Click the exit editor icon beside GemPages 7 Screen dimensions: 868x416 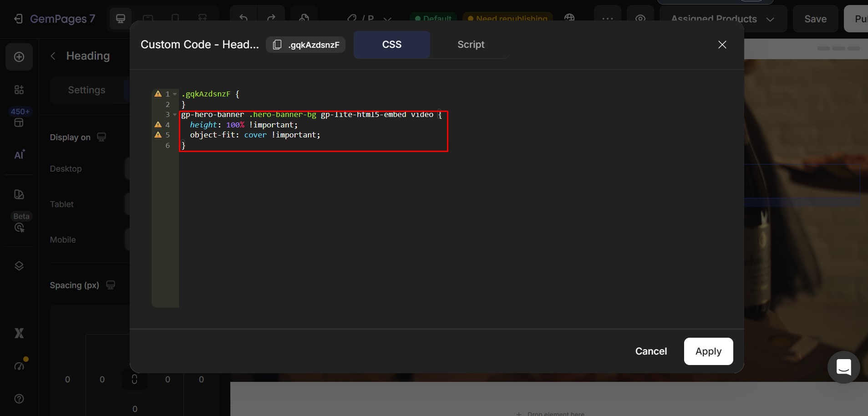tap(18, 19)
